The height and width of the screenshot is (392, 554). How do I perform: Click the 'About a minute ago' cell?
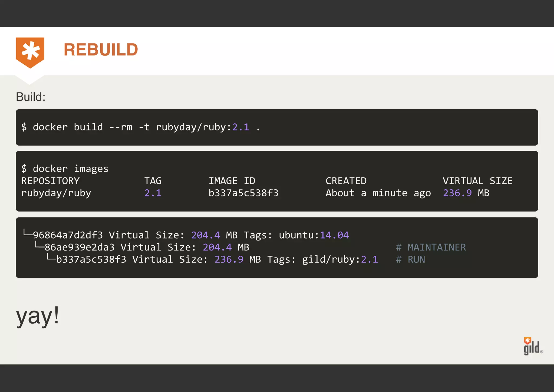[x=378, y=193]
